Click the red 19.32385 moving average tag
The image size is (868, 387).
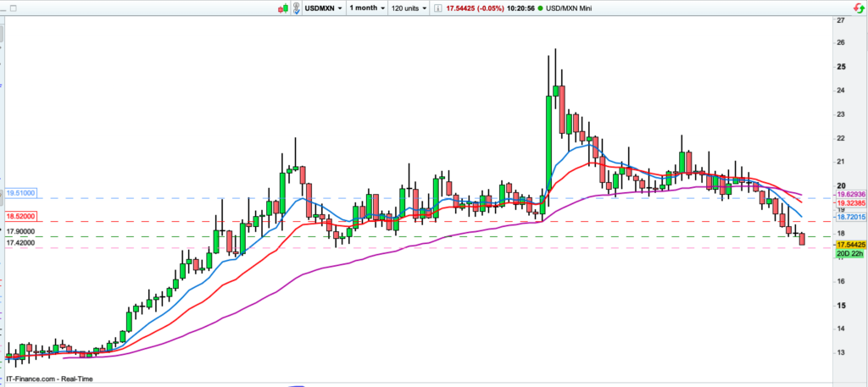[850, 204]
